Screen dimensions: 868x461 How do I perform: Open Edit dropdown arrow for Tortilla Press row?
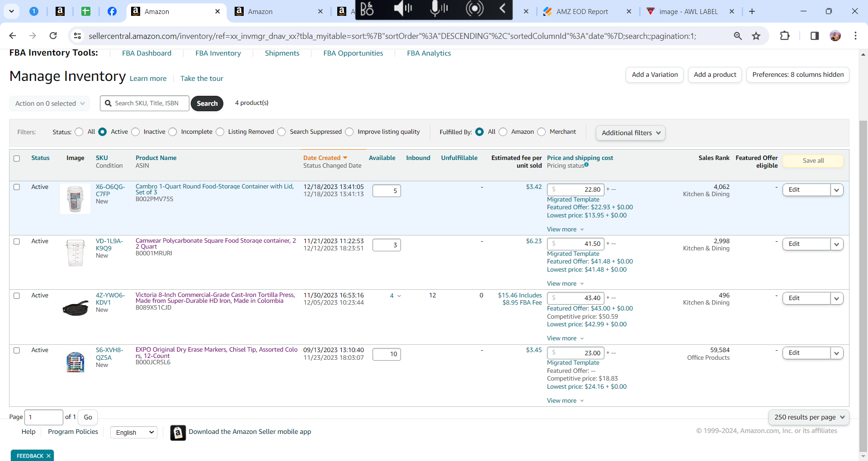(x=837, y=298)
